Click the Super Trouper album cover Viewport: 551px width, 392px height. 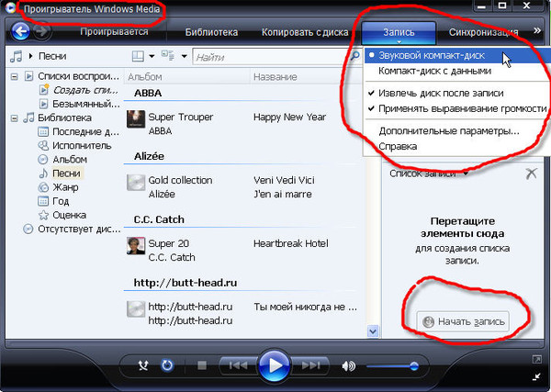[136, 119]
